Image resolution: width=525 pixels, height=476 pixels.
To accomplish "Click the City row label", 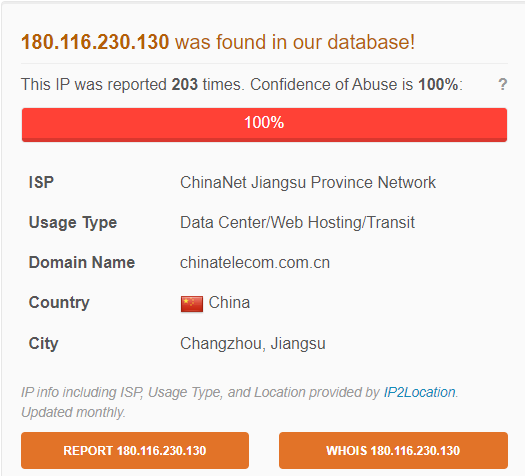I will pyautogui.click(x=44, y=344).
